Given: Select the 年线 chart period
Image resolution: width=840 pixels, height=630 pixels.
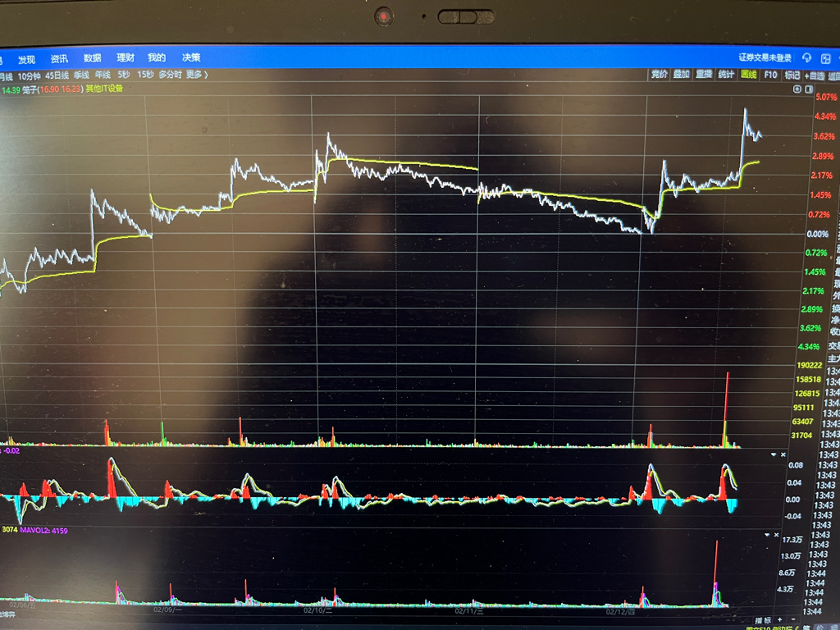Looking at the screenshot, I should click(103, 75).
